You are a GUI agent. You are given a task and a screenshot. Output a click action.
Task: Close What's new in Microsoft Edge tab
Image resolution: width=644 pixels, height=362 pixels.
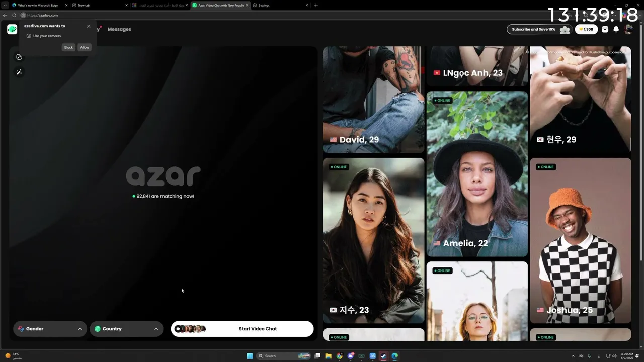66,5
